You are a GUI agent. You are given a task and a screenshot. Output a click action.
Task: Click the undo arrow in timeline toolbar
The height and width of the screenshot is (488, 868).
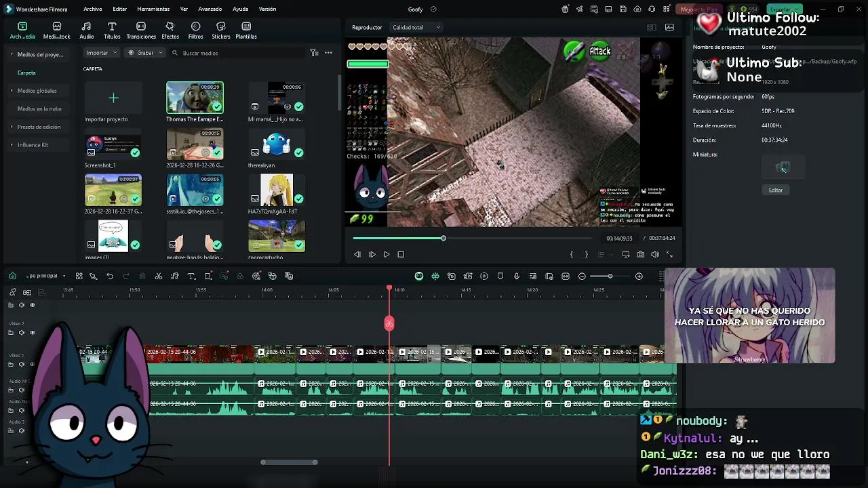coord(110,276)
